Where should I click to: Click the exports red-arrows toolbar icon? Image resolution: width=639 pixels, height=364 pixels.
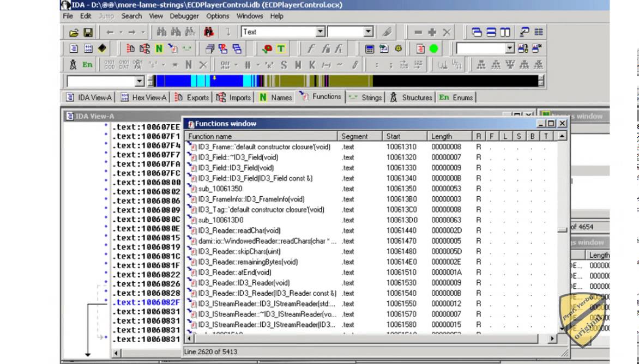click(x=130, y=49)
